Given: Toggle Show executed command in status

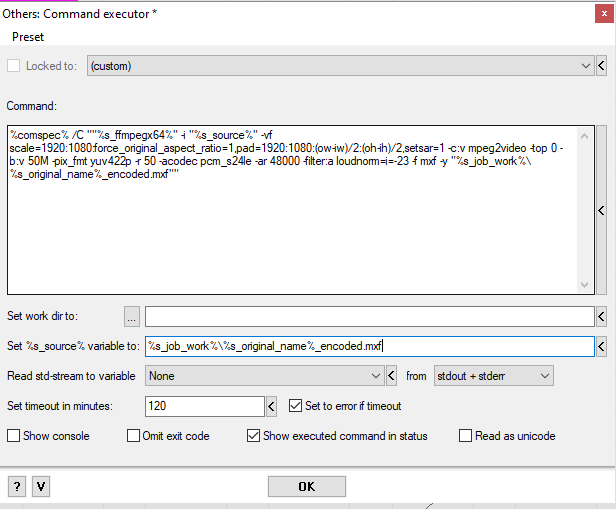Looking at the screenshot, I should 253,436.
